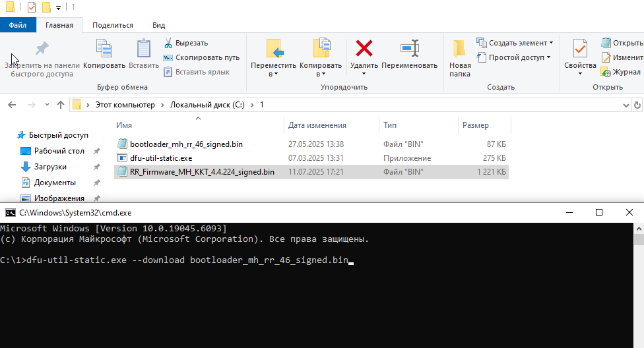644x348 pixels.
Task: Switch to the View ribbon tab
Action: click(x=158, y=25)
